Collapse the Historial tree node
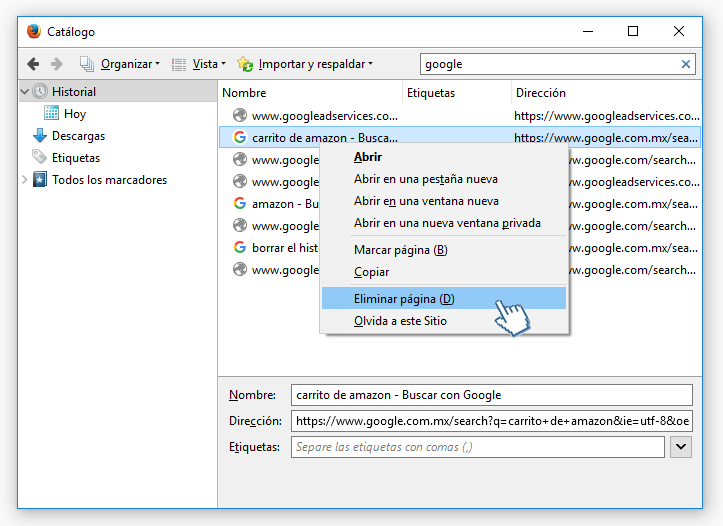 (25, 91)
